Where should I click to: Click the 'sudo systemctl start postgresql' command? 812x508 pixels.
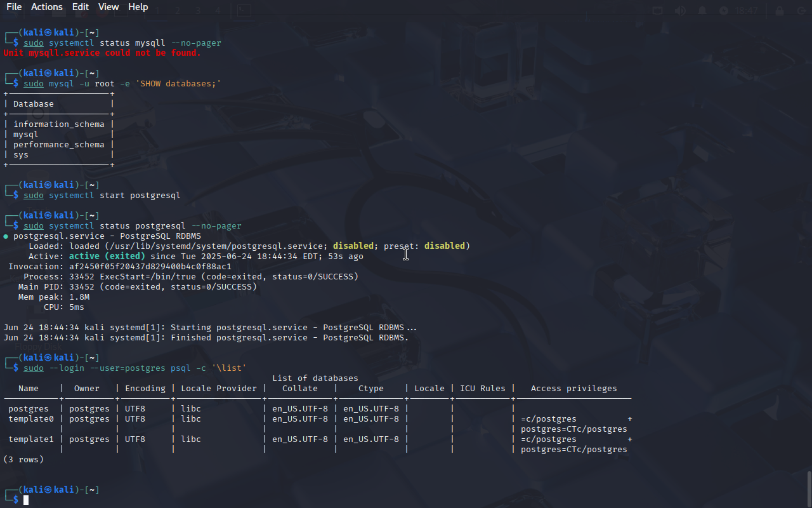pos(102,195)
